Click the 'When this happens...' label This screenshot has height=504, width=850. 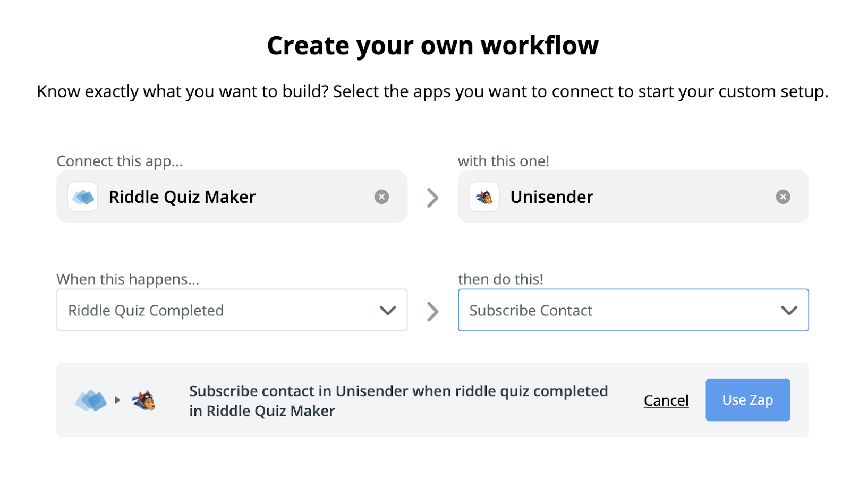point(128,279)
